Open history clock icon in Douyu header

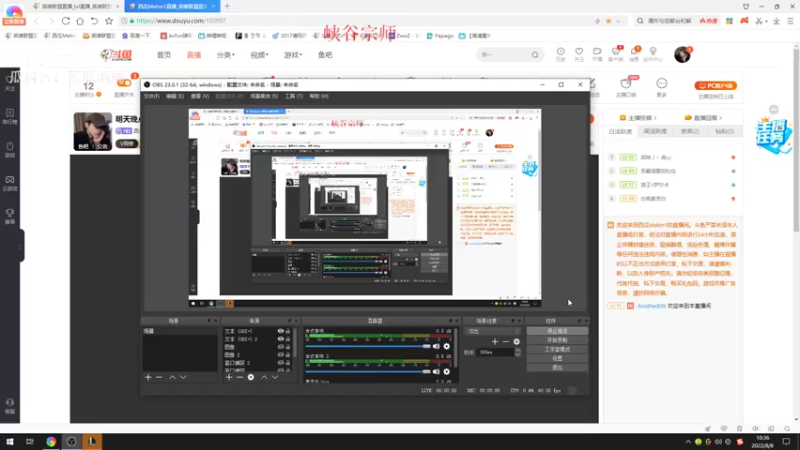point(561,54)
